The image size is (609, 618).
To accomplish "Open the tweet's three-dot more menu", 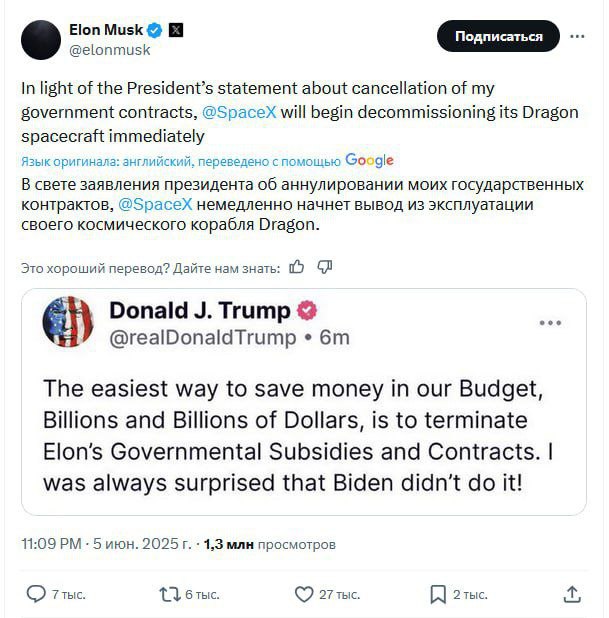I will (x=577, y=37).
